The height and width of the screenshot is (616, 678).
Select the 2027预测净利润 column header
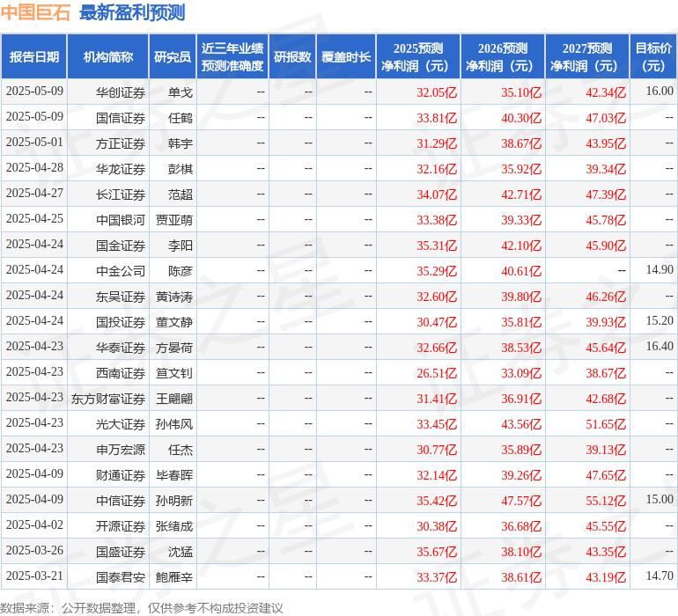point(587,57)
